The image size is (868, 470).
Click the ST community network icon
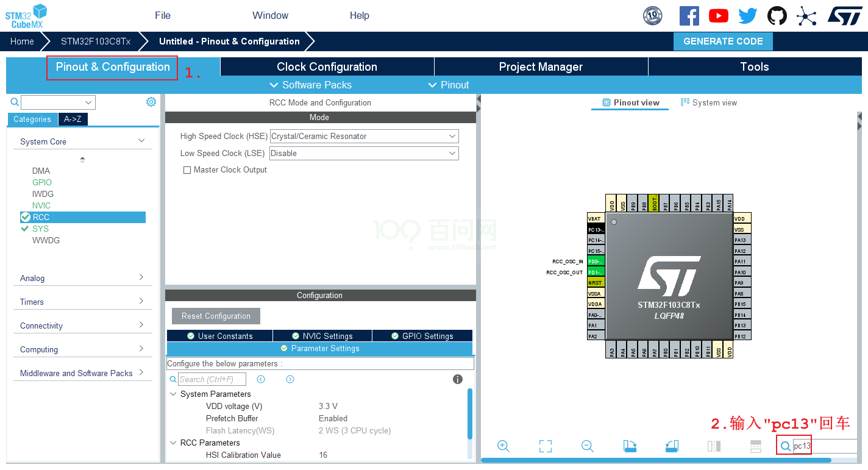(x=806, y=16)
